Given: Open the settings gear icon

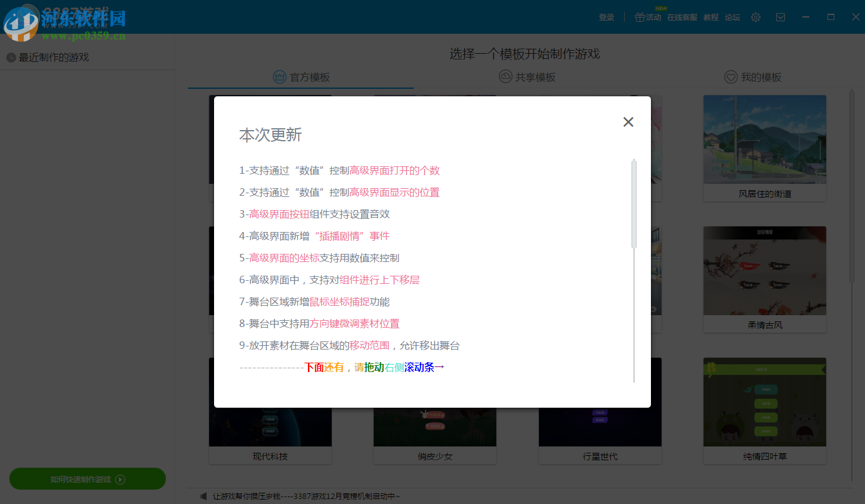Looking at the screenshot, I should tap(755, 17).
